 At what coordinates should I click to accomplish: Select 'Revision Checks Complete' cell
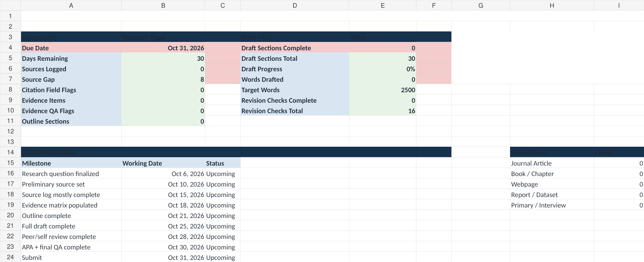pos(295,100)
